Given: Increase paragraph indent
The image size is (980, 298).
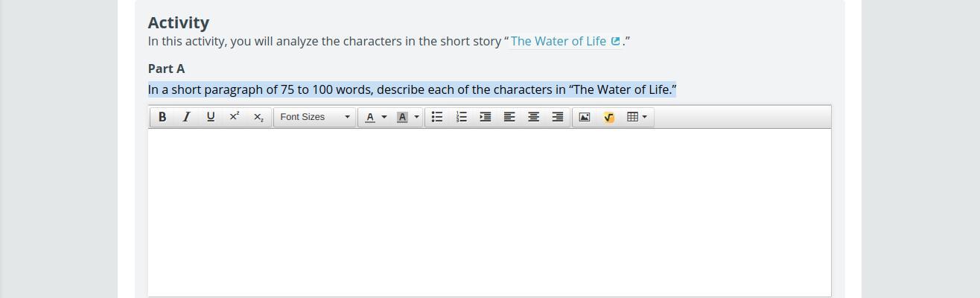Looking at the screenshot, I should 486,117.
